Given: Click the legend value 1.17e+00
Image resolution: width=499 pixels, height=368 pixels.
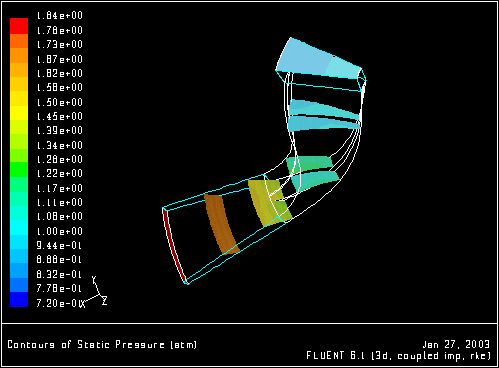Looking at the screenshot, I should 60,188.
